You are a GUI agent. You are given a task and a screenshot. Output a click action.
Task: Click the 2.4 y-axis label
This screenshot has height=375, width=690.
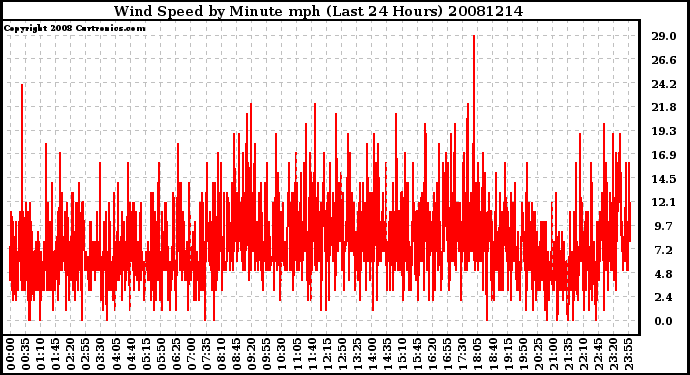664,298
